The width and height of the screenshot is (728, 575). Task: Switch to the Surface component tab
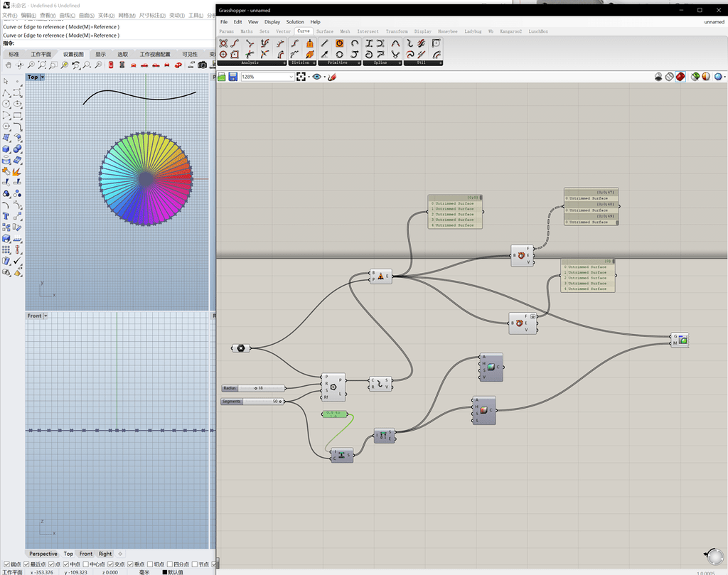point(325,31)
